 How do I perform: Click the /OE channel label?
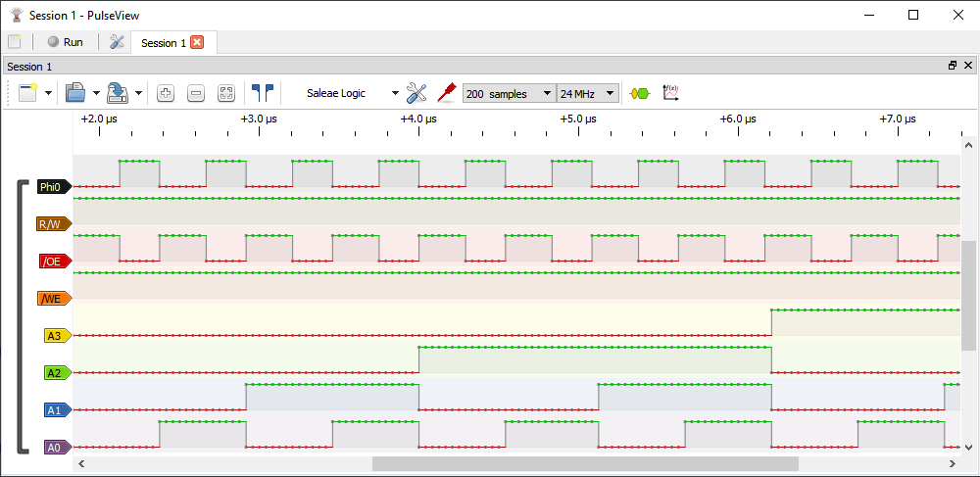tap(50, 261)
